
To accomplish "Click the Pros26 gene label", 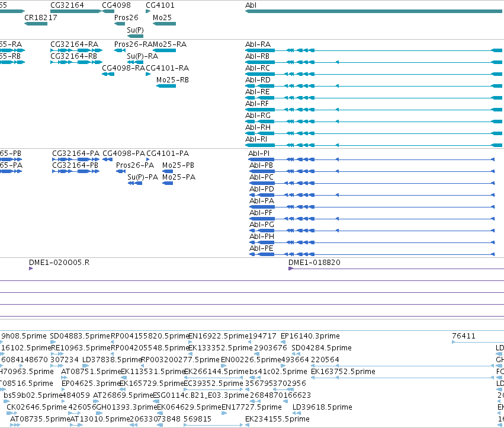I will click(x=126, y=17).
